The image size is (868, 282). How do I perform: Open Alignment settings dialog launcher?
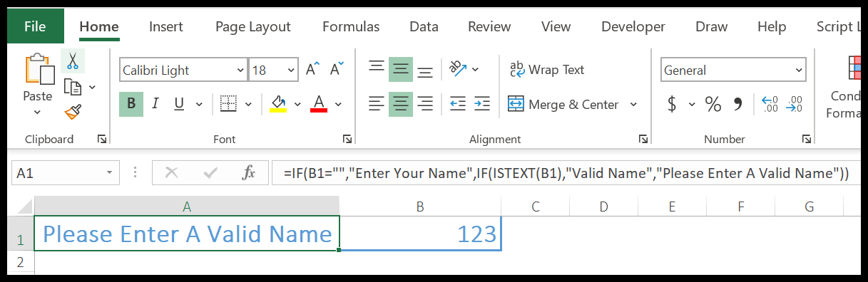point(643,139)
